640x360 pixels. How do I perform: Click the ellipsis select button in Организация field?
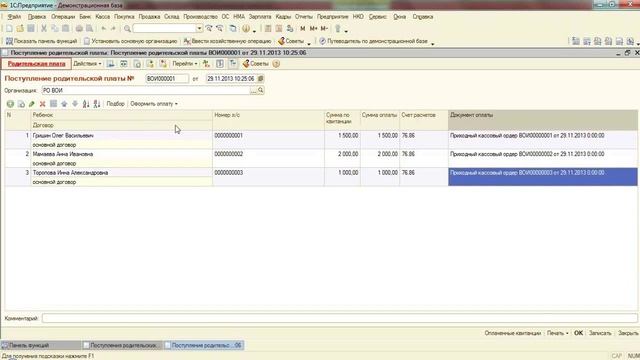tap(253, 90)
